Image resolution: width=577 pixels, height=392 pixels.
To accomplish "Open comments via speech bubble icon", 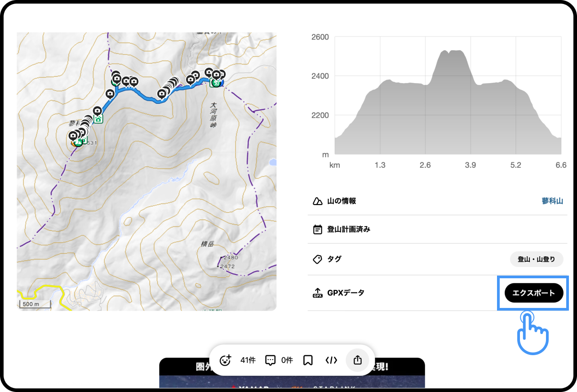I will click(x=270, y=360).
